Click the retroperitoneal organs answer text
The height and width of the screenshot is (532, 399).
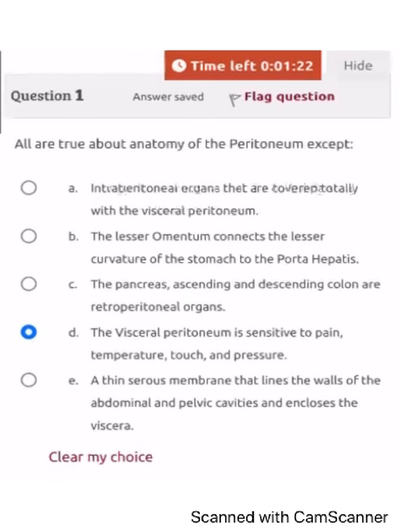pyautogui.click(x=235, y=296)
